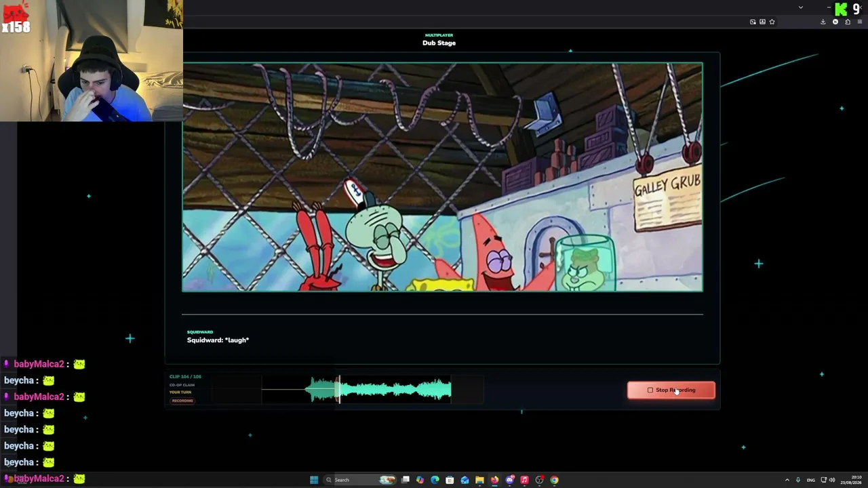Bookmark this page with the star icon
Image resolution: width=868 pixels, height=488 pixels.
772,22
